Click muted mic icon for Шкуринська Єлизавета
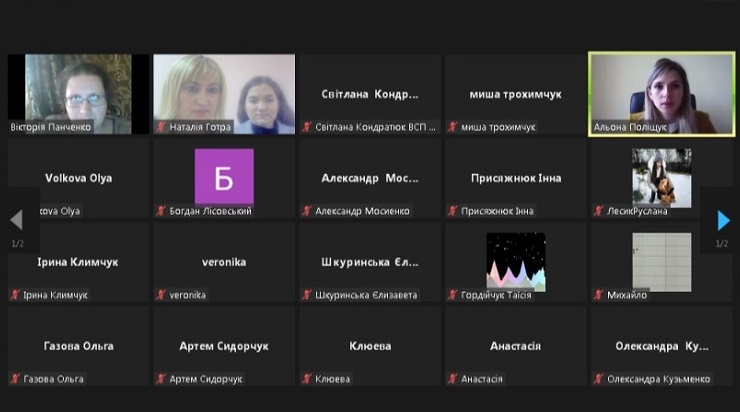The image size is (740, 412). (307, 295)
